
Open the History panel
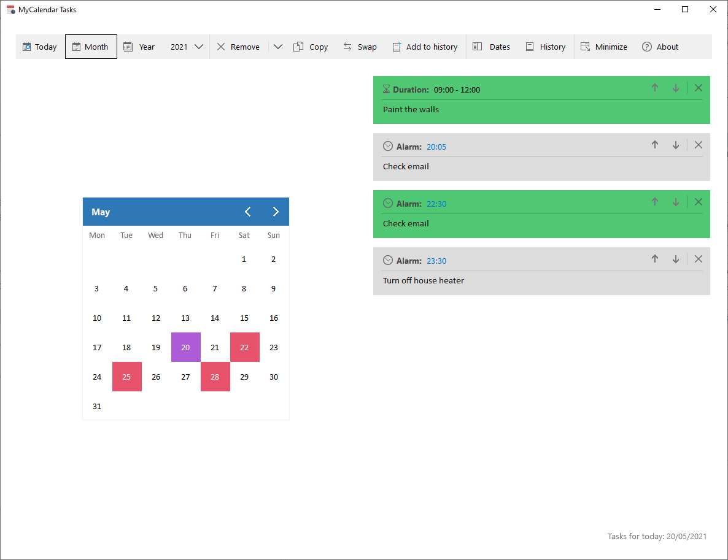[545, 47]
